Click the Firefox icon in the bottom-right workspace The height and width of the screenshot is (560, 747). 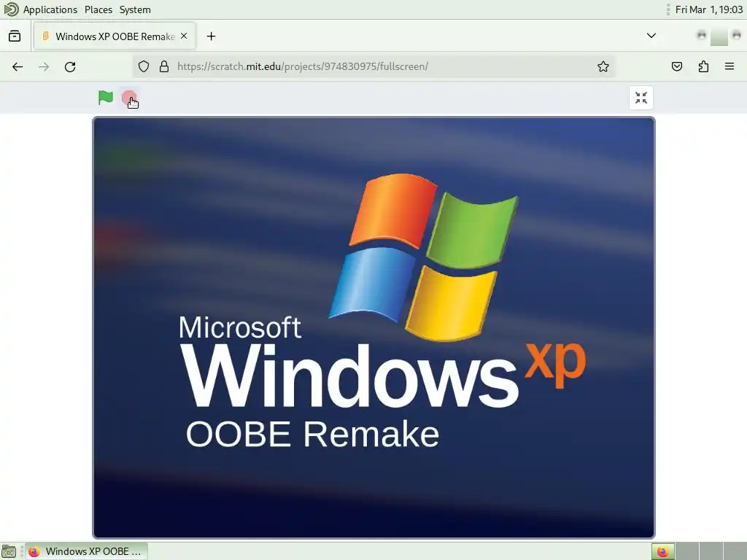click(x=662, y=551)
